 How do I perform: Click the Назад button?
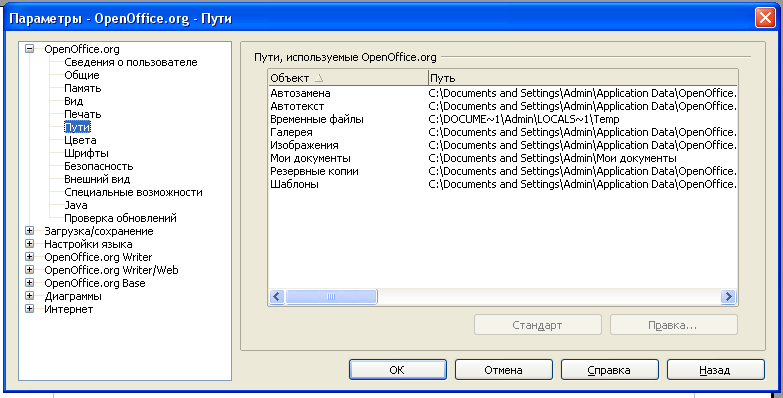[716, 370]
